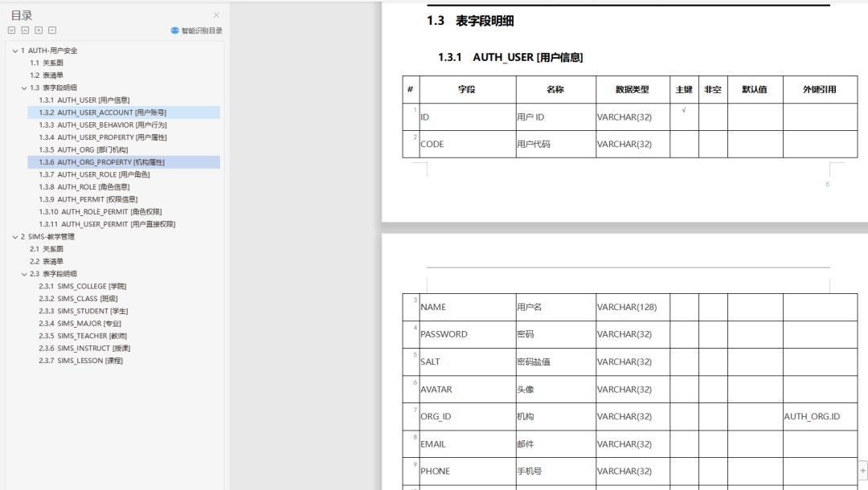Open 2.2 表清单 outline item
The image size is (868, 490).
[x=47, y=262]
